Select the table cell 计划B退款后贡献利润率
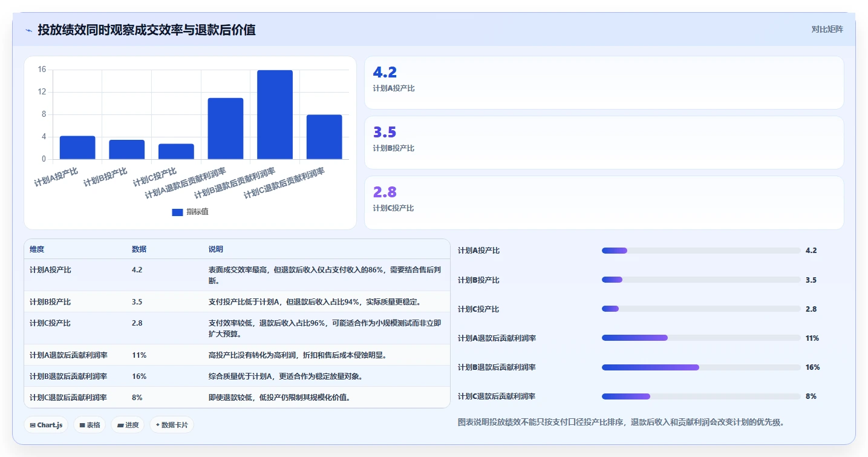 (x=68, y=376)
